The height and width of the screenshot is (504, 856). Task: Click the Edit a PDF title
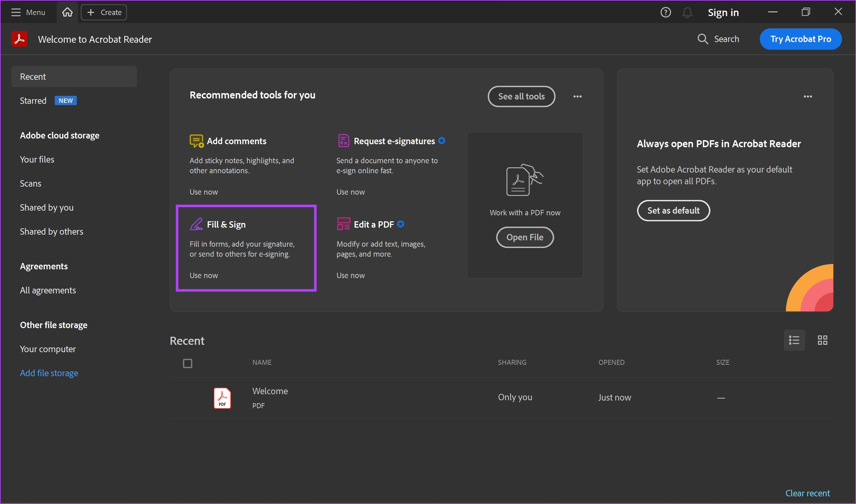pyautogui.click(x=374, y=225)
